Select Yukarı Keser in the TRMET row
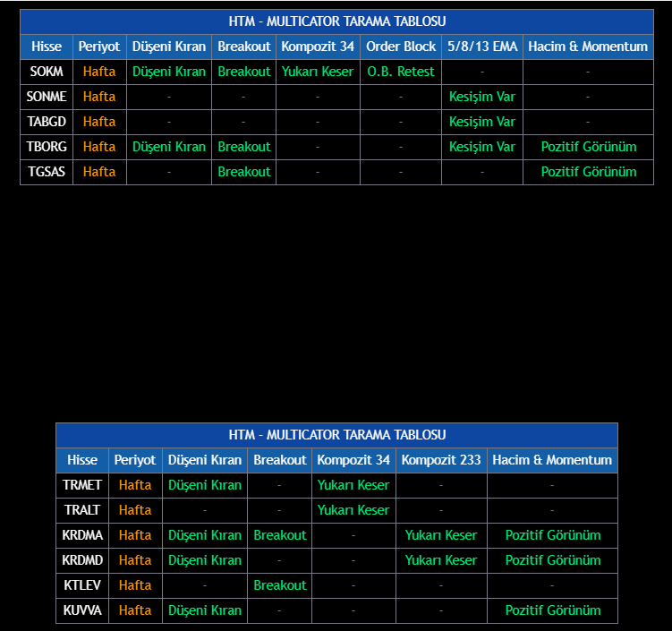Screen dimensions: 672x631 (353, 485)
